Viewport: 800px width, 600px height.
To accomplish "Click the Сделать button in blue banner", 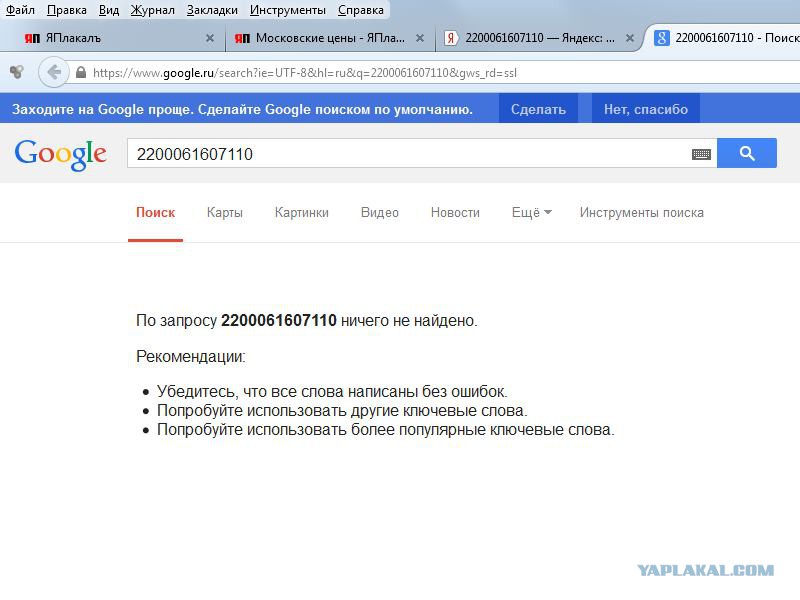I will click(538, 109).
